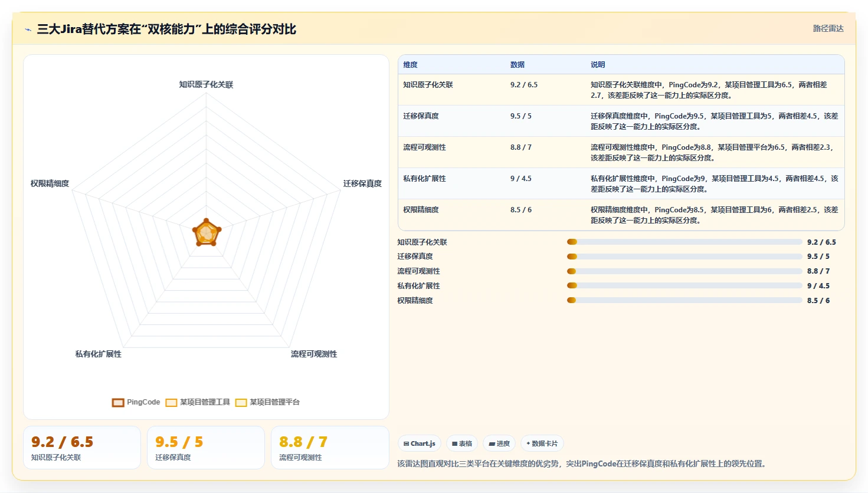Click the 9 / 4.5 value beside progress bar

(x=818, y=286)
